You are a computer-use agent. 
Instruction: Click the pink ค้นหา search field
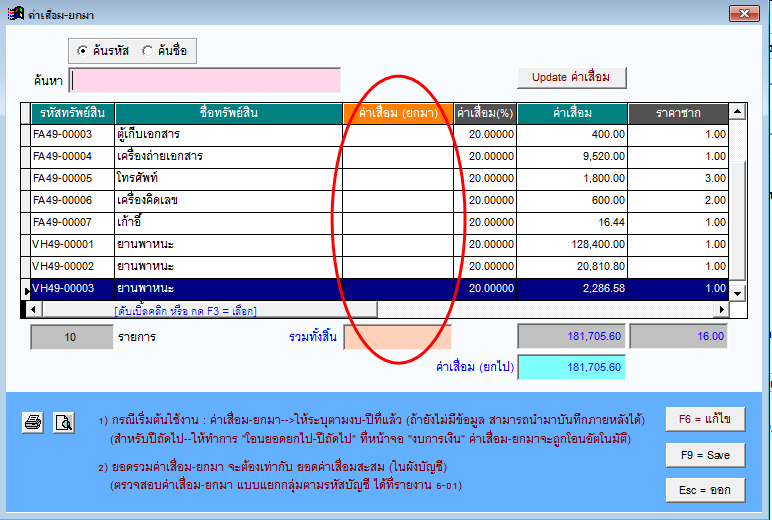coord(205,80)
